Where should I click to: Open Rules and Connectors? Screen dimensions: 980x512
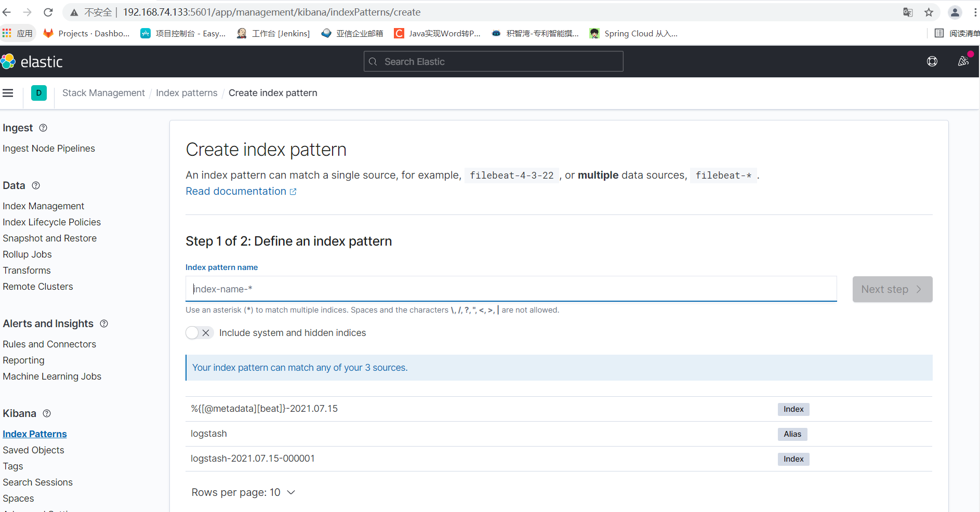[49, 344]
